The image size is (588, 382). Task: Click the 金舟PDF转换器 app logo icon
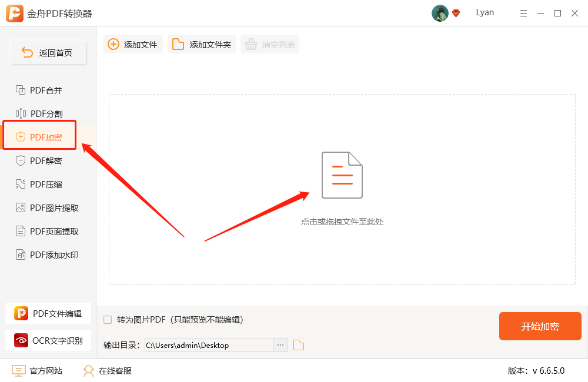point(15,14)
